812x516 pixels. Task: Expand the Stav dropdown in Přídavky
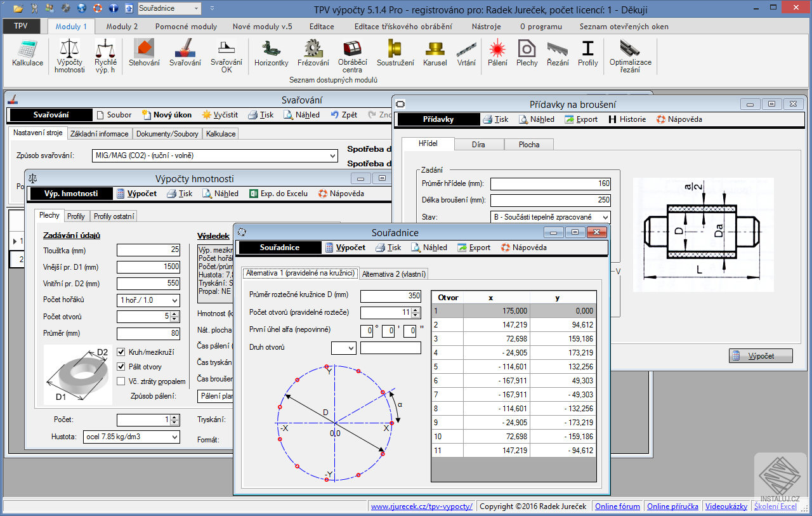[x=605, y=217]
